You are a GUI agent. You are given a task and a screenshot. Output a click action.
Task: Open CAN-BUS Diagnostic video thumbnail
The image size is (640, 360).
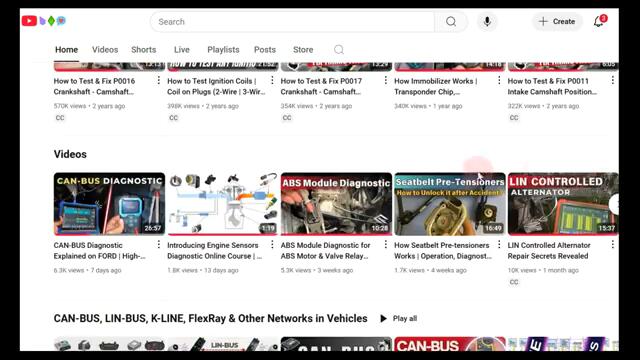109,204
